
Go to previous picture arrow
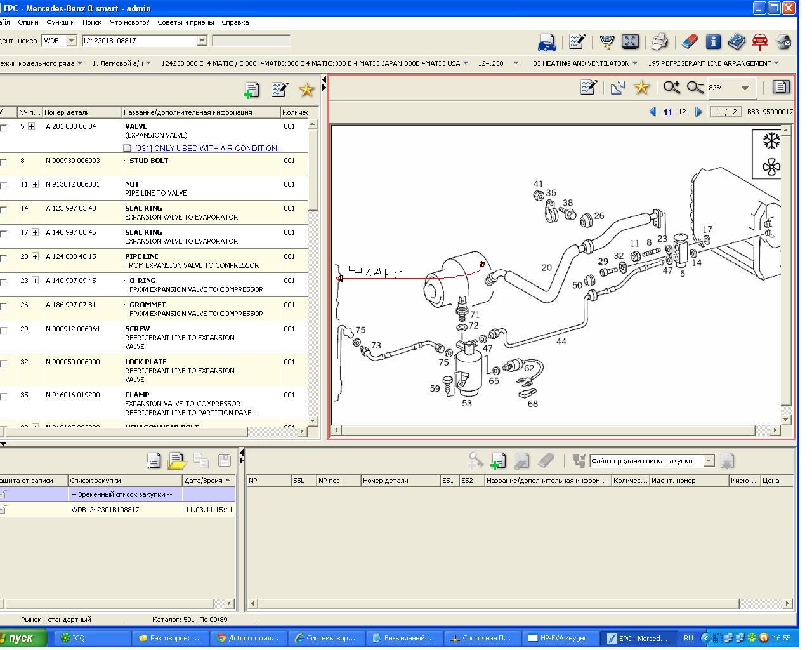(x=652, y=112)
